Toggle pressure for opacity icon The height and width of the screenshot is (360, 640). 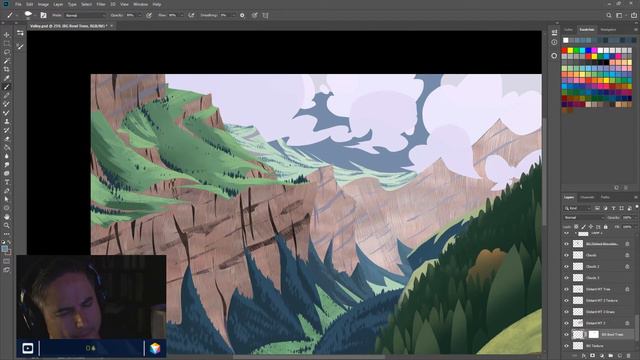[x=149, y=15]
